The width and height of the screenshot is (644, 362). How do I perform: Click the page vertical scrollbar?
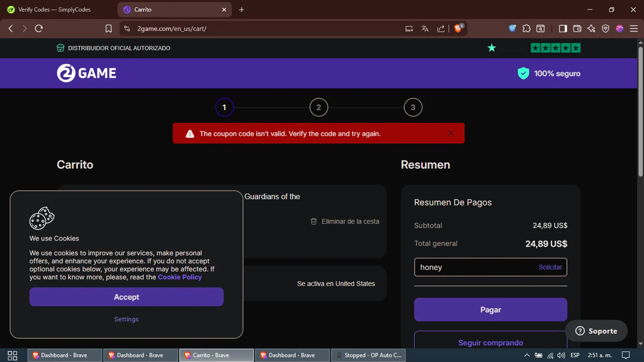(641, 112)
